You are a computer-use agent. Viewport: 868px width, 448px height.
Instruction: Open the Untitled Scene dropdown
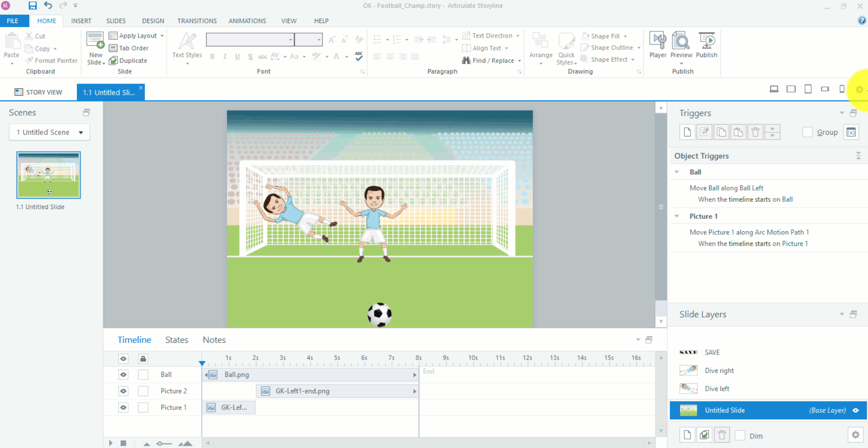pyautogui.click(x=81, y=132)
